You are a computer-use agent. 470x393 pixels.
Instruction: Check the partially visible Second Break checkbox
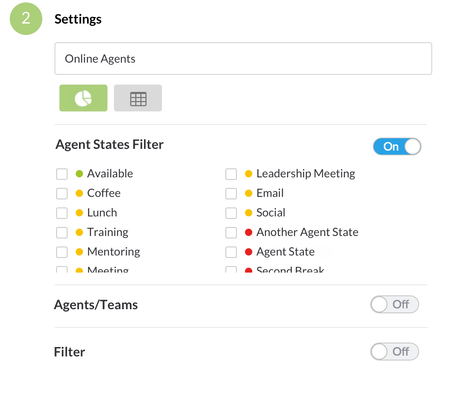[x=231, y=269]
